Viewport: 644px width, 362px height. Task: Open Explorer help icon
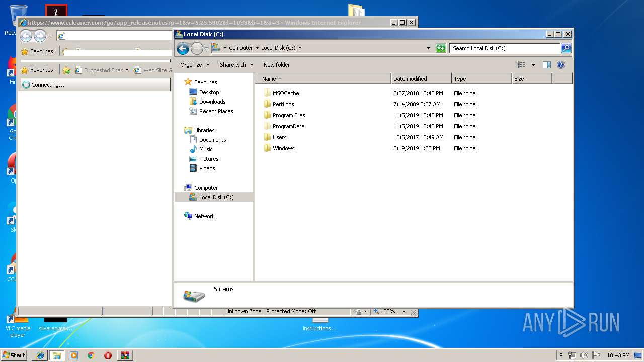point(561,65)
